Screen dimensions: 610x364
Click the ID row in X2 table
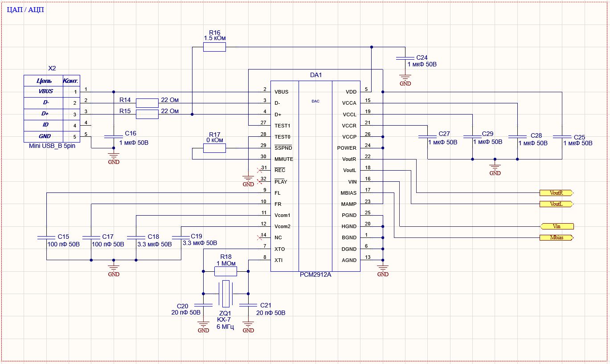[x=52, y=126]
